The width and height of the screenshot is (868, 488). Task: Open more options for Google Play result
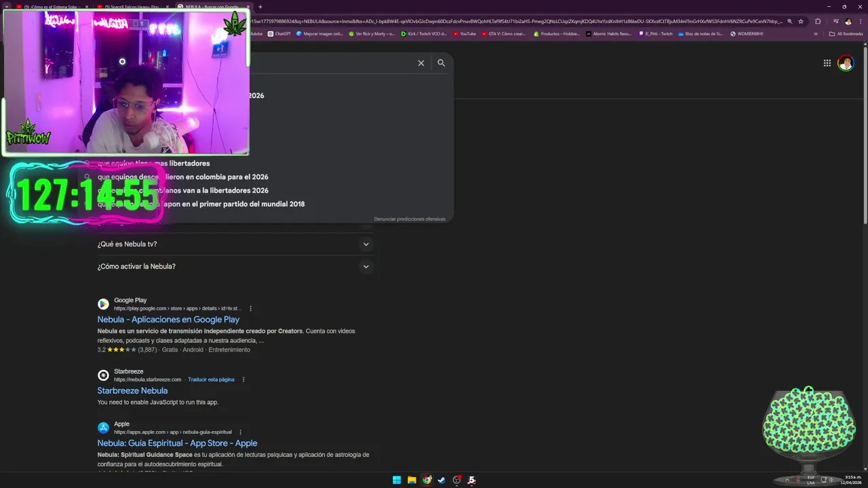tap(250, 308)
